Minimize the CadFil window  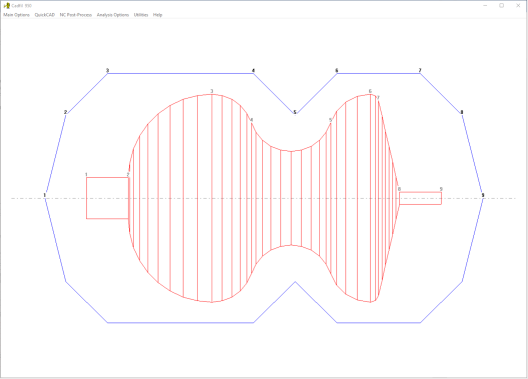[x=485, y=5]
